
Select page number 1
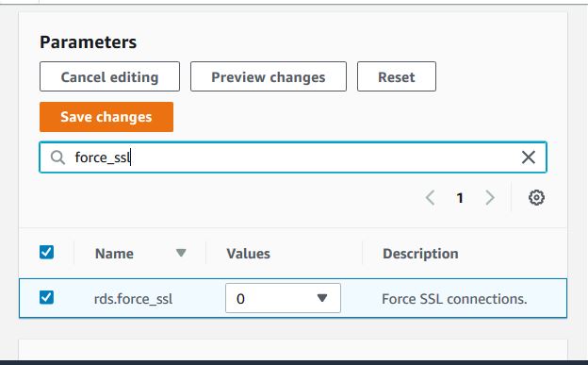tap(460, 198)
